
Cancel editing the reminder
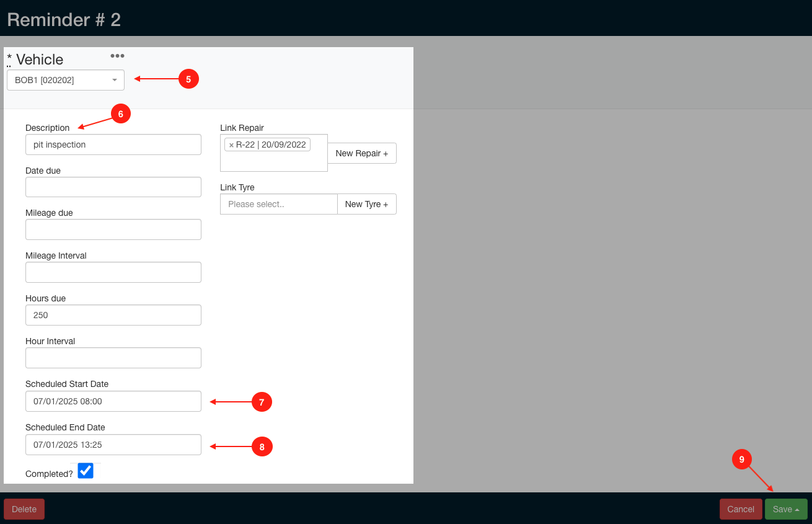coord(741,509)
